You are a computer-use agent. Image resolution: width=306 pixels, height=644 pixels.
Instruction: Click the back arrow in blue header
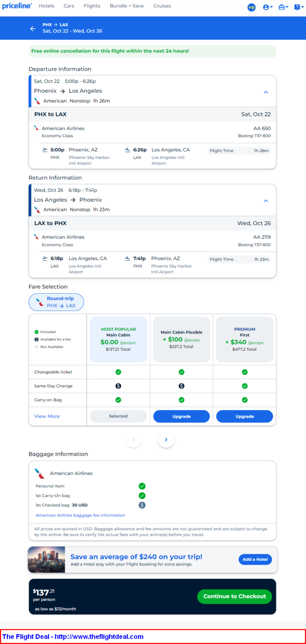33,29
